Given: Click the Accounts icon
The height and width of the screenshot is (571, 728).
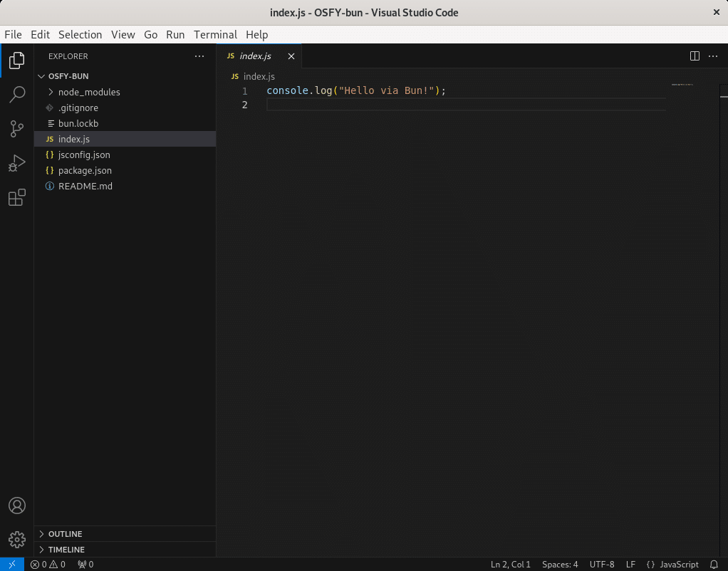Looking at the screenshot, I should pos(17,505).
